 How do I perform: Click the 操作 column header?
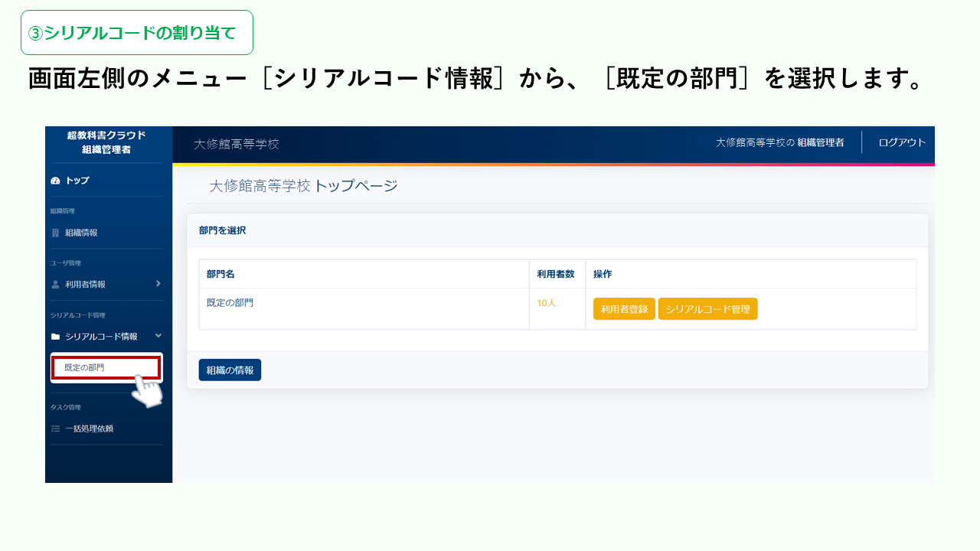tap(603, 274)
